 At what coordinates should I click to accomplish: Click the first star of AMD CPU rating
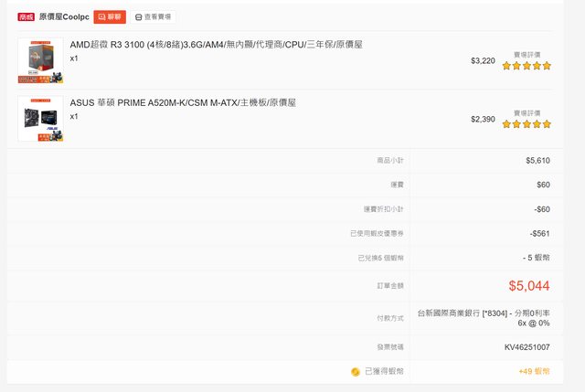tap(506, 66)
